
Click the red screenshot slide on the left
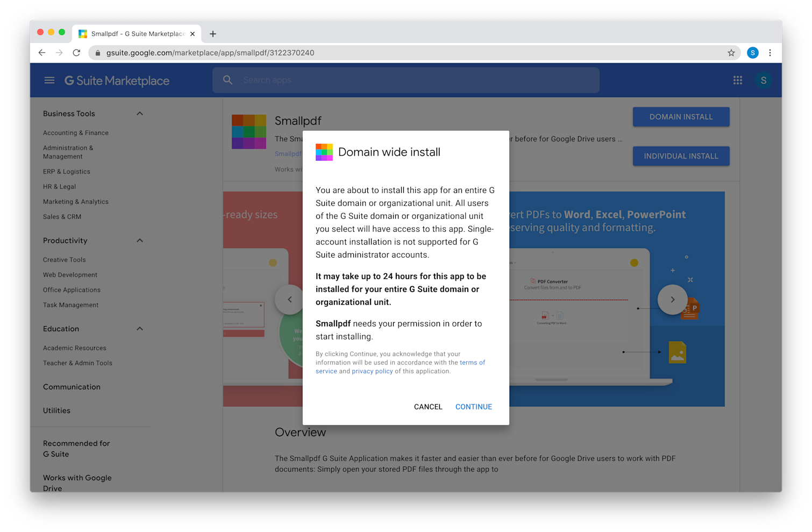click(262, 299)
